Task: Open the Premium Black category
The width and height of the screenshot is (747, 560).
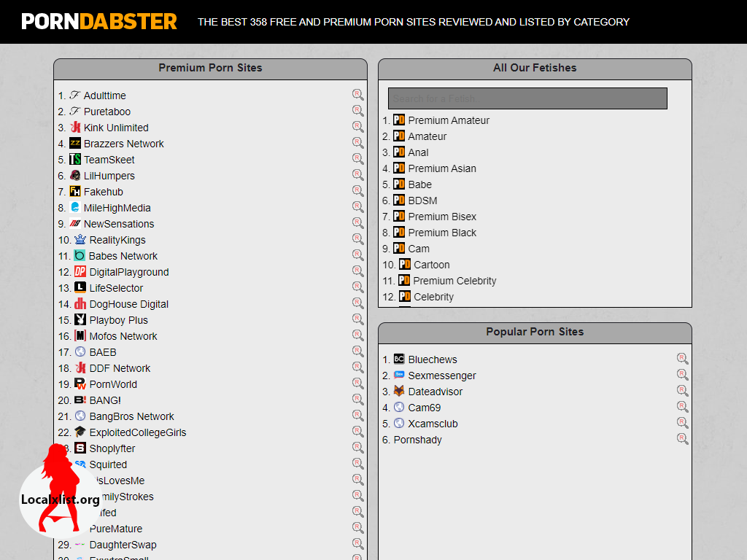Action: [x=442, y=233]
